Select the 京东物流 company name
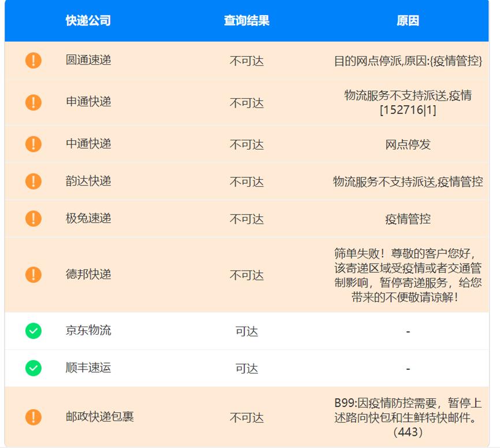 click(x=88, y=331)
